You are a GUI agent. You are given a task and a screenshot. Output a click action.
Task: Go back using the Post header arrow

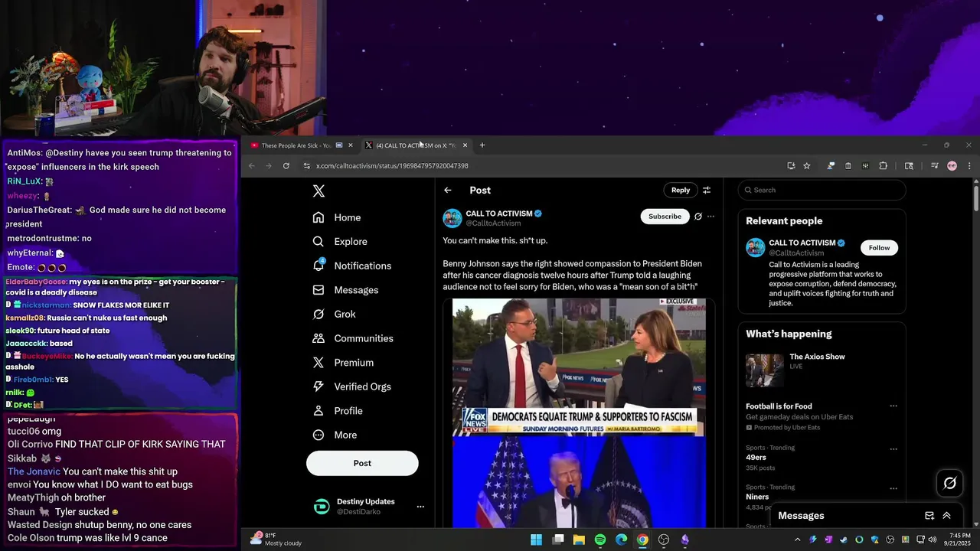click(x=448, y=191)
